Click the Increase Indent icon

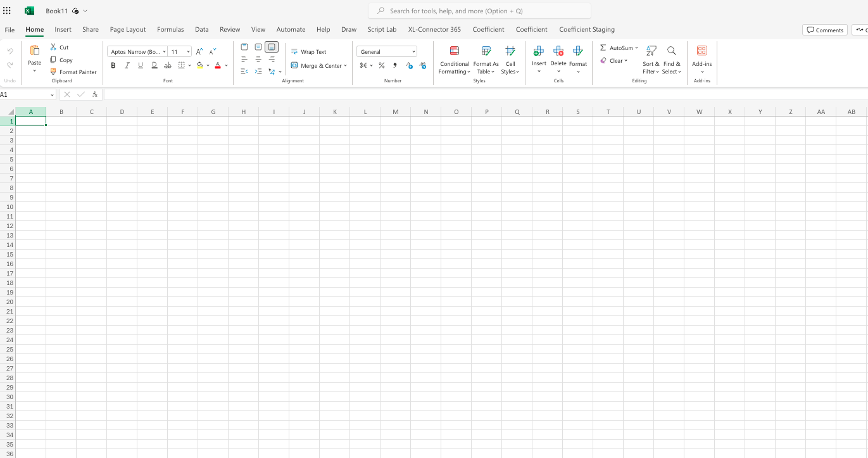point(258,72)
